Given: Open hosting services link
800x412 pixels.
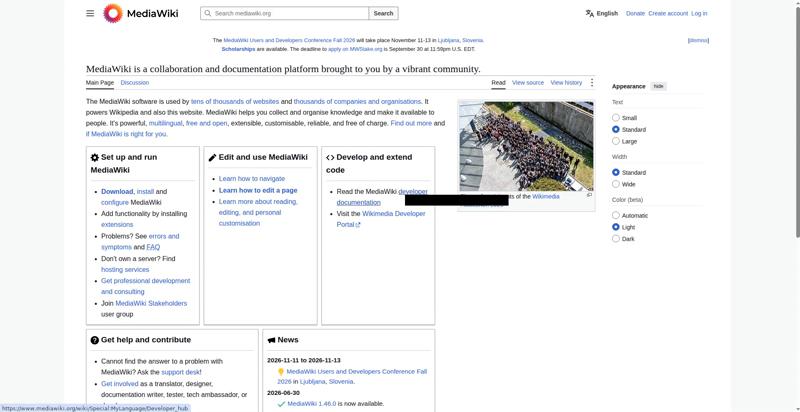Looking at the screenshot, I should pos(125,270).
